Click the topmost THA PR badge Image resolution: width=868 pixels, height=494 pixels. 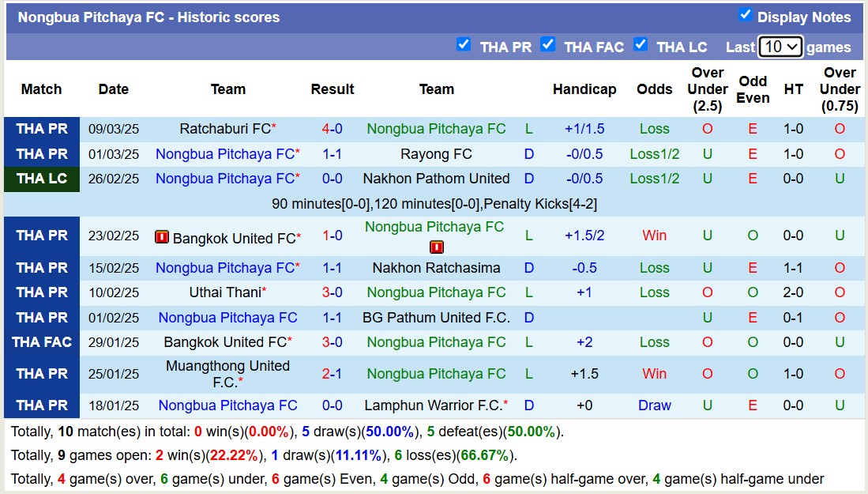click(41, 129)
